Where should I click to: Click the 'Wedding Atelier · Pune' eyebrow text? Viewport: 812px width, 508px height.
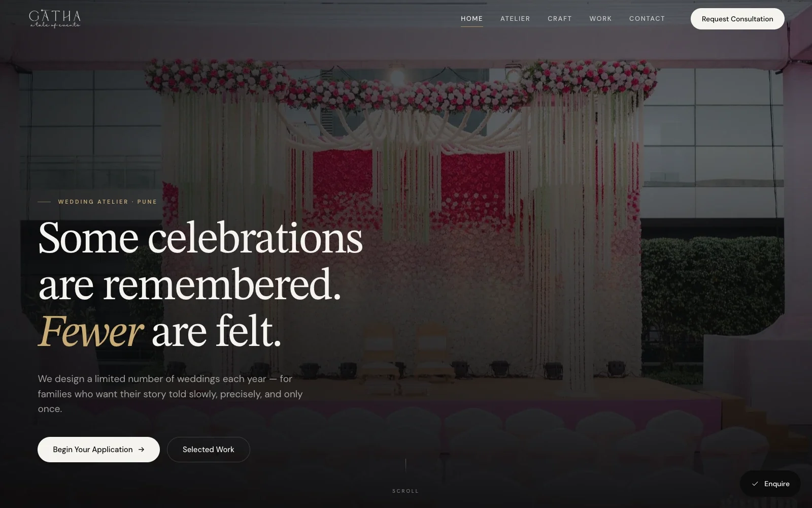pyautogui.click(x=108, y=202)
